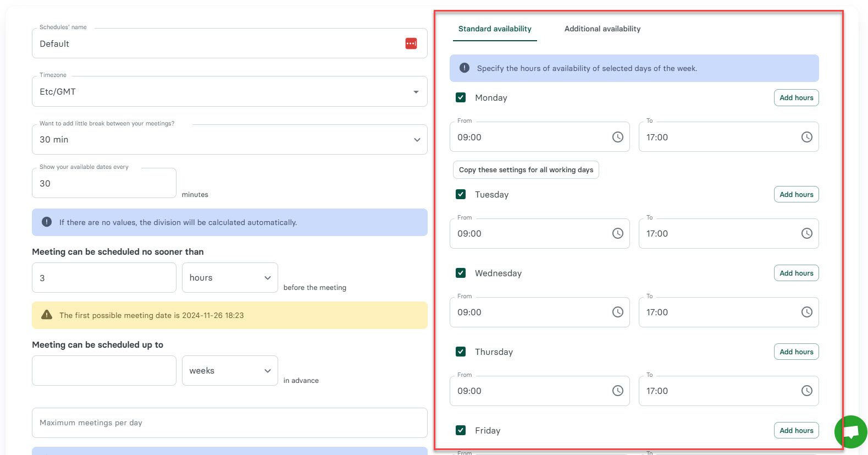Screen dimensions: 868x455
Task: Open the green chat support bubble
Action: (x=850, y=431)
